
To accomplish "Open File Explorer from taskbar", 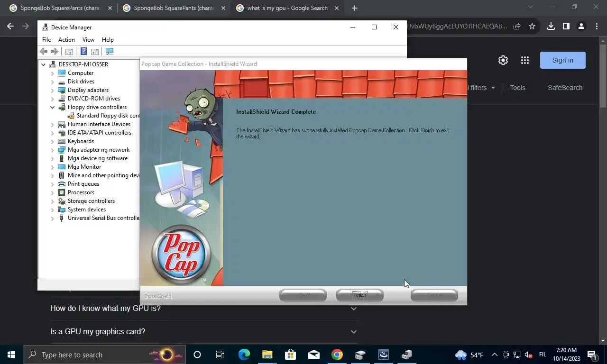I will [x=267, y=355].
